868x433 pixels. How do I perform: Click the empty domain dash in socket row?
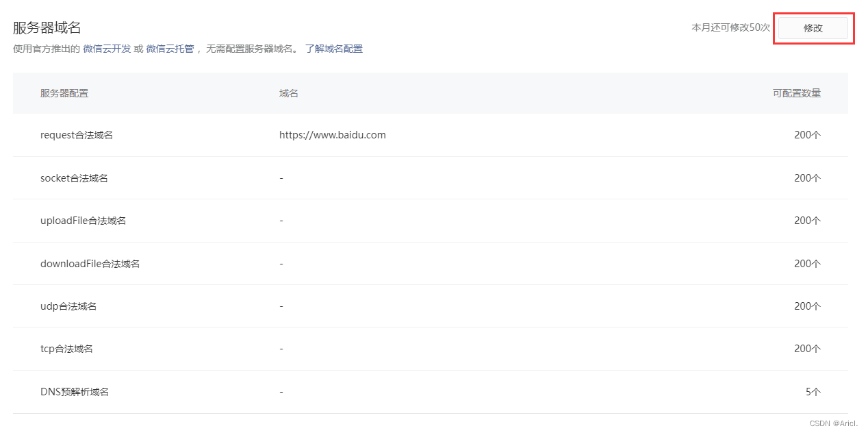281,178
